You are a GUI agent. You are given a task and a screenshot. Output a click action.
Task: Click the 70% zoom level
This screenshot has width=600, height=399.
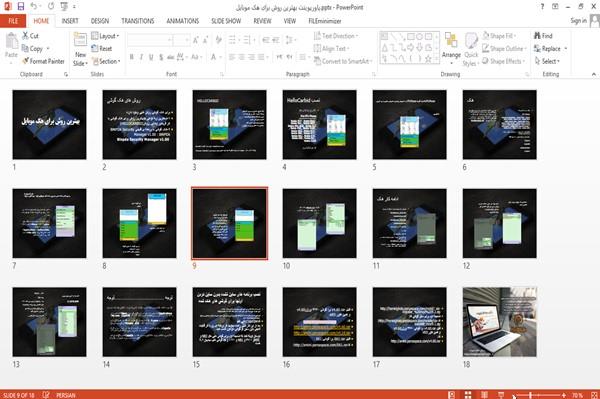point(577,395)
